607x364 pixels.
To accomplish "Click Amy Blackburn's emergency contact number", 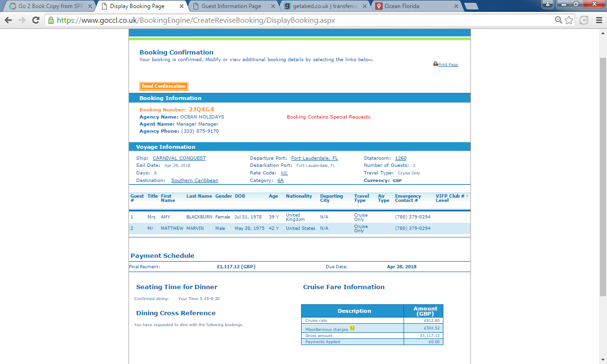I will tap(413, 217).
